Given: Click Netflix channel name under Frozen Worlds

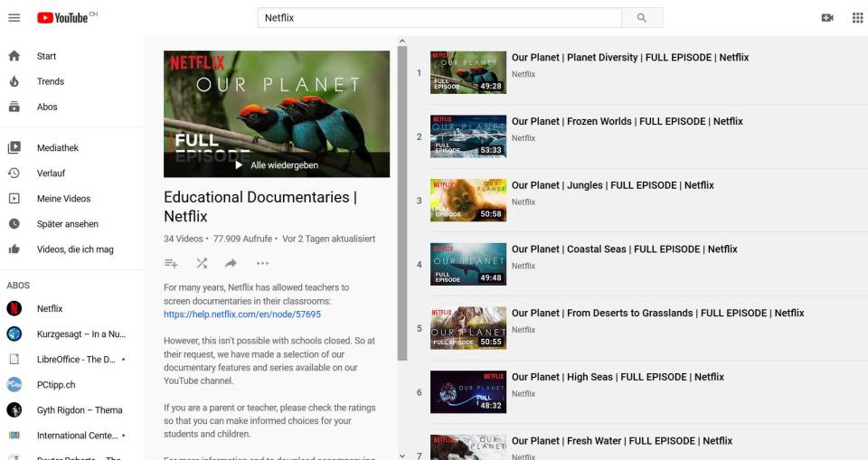Looking at the screenshot, I should (524, 138).
